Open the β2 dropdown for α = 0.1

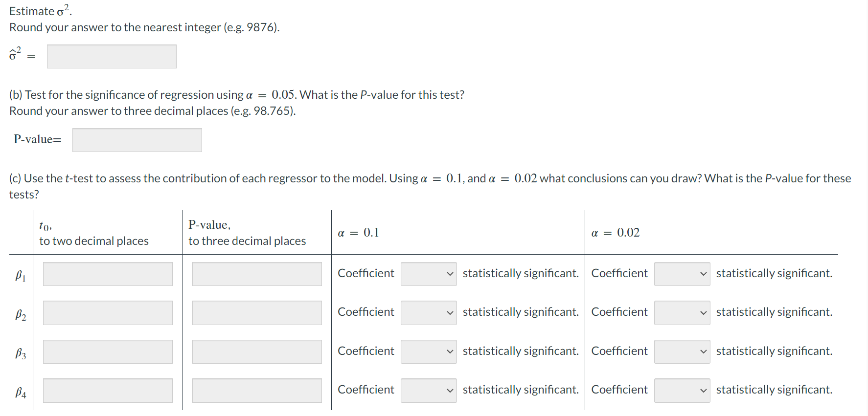[x=429, y=313]
